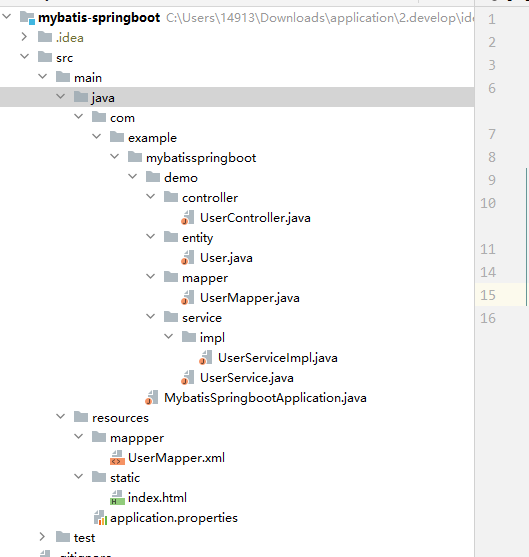Select MybatisSpringbootApplication.java in the tree

tap(265, 398)
